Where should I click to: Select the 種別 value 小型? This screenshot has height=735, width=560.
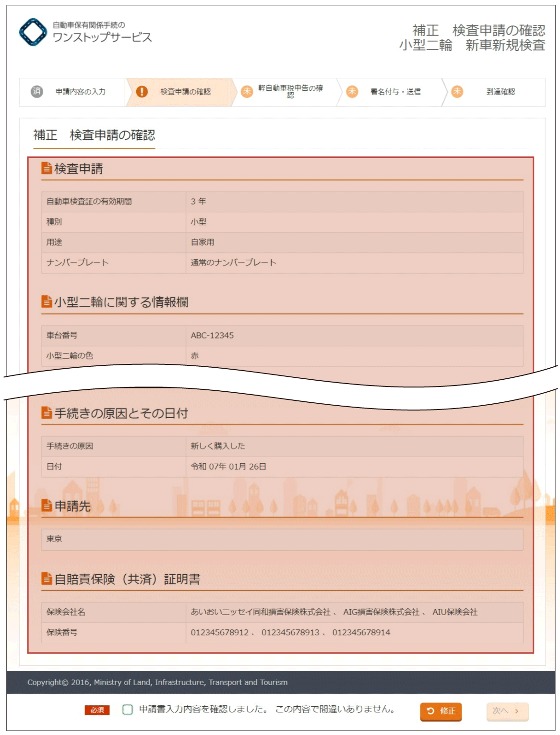pyautogui.click(x=198, y=222)
